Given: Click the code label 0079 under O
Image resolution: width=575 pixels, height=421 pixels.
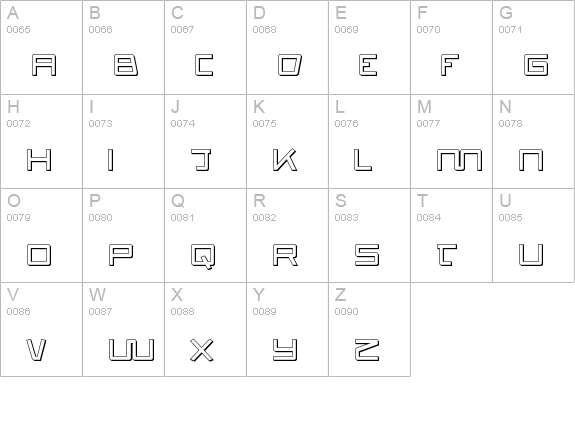Looking at the screenshot, I should tap(18, 217).
